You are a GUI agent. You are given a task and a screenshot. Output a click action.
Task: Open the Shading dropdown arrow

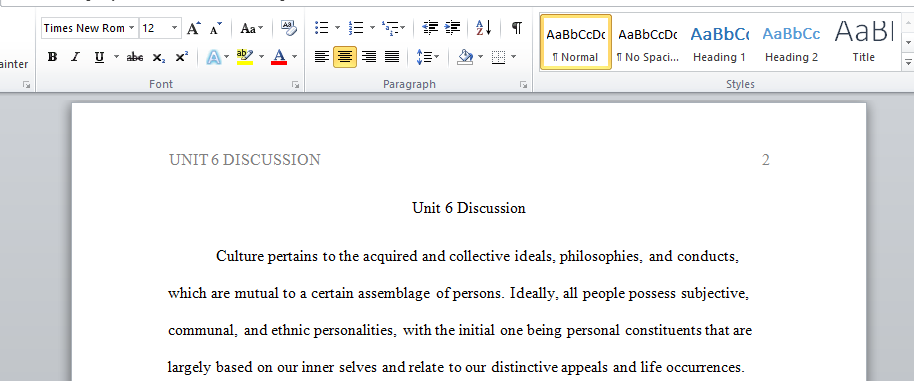point(480,57)
